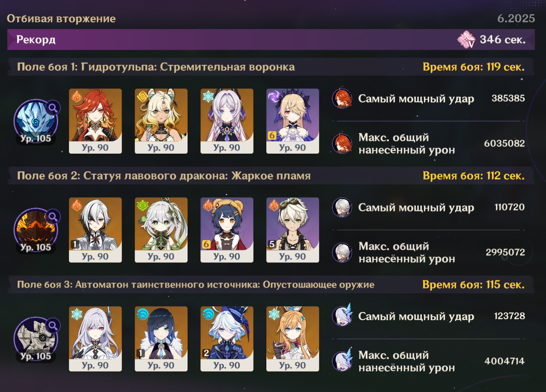Pick the Pyro character wearing goggles
The height and width of the screenshot is (392, 546).
[292, 230]
